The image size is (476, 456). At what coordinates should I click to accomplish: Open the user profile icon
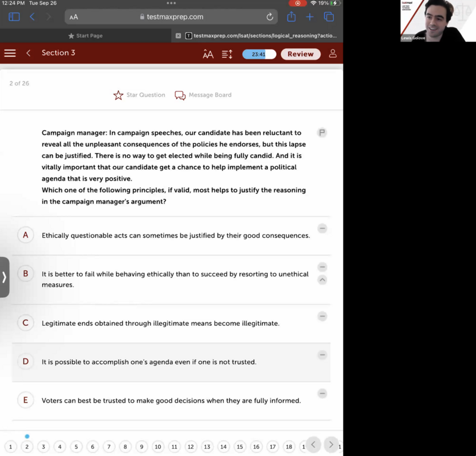333,54
